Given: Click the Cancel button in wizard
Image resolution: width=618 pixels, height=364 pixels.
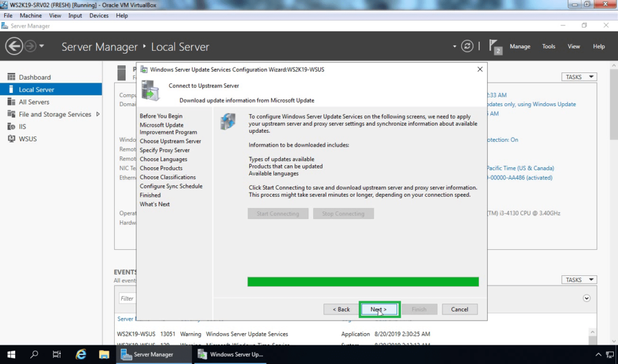Looking at the screenshot, I should (459, 309).
